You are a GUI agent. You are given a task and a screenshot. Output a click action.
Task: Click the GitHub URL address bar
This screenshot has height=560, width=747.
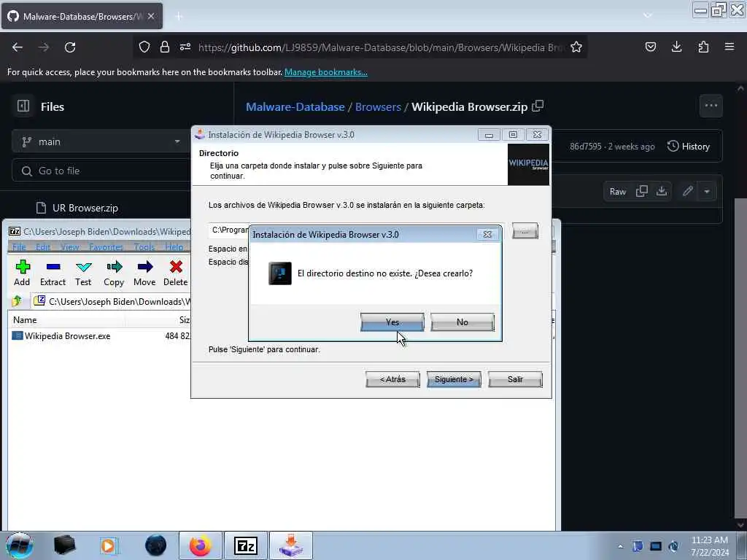point(381,47)
